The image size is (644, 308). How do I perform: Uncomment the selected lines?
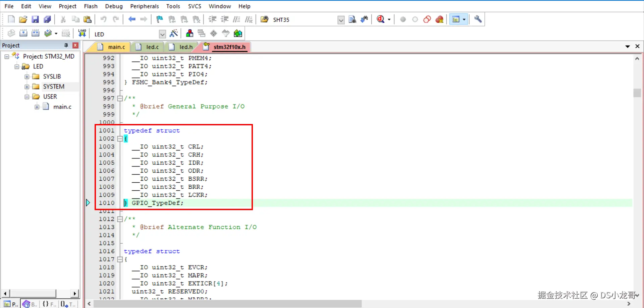coord(249,19)
